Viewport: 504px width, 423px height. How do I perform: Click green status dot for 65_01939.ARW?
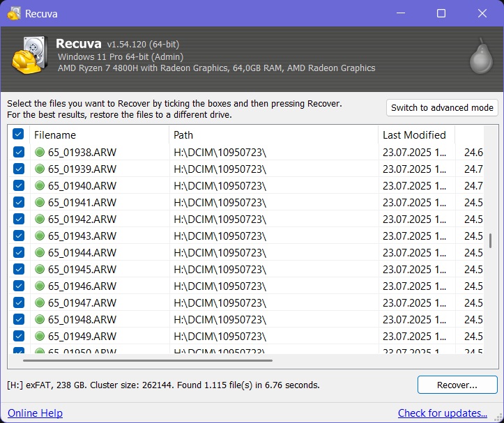click(x=40, y=169)
